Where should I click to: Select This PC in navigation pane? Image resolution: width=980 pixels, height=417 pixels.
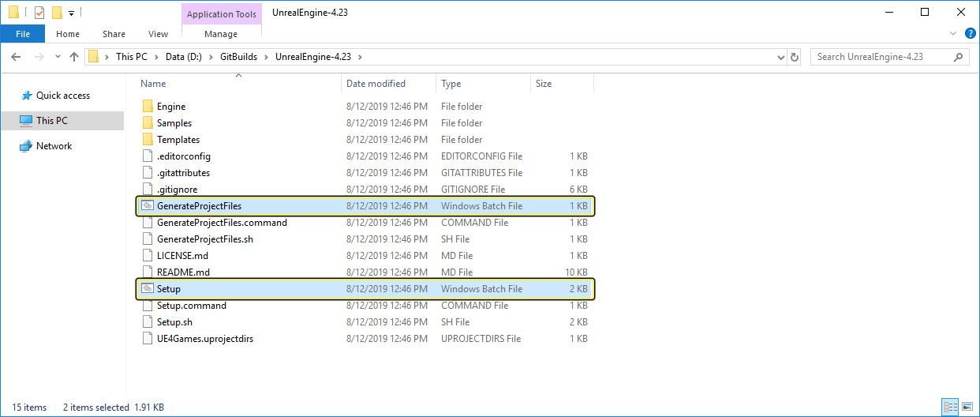coord(52,121)
